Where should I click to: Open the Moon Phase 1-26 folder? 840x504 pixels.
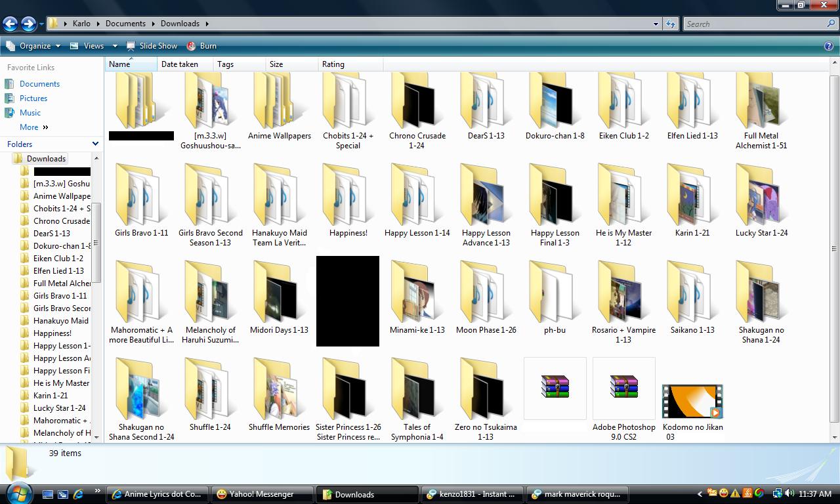(x=486, y=297)
